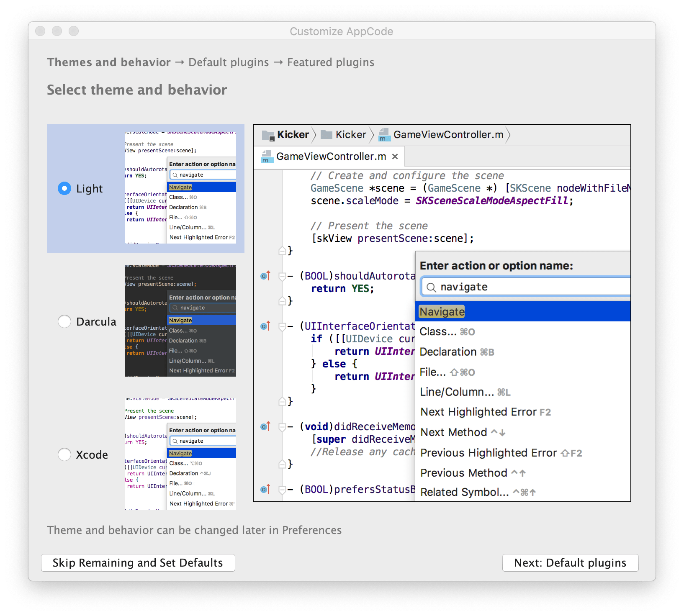Screen dimensions: 684x616
Task: Choose Previous Method in the list
Action: pos(523,473)
